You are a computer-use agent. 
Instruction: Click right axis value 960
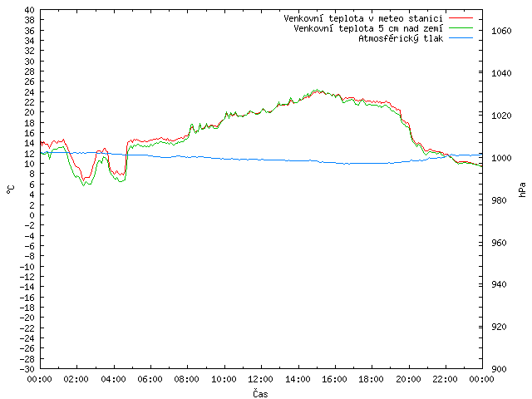pos(499,243)
